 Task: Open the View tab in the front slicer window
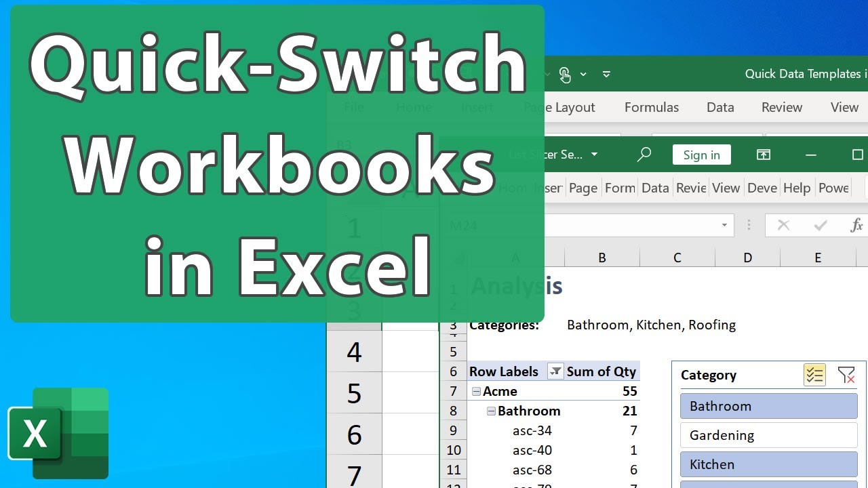(726, 188)
